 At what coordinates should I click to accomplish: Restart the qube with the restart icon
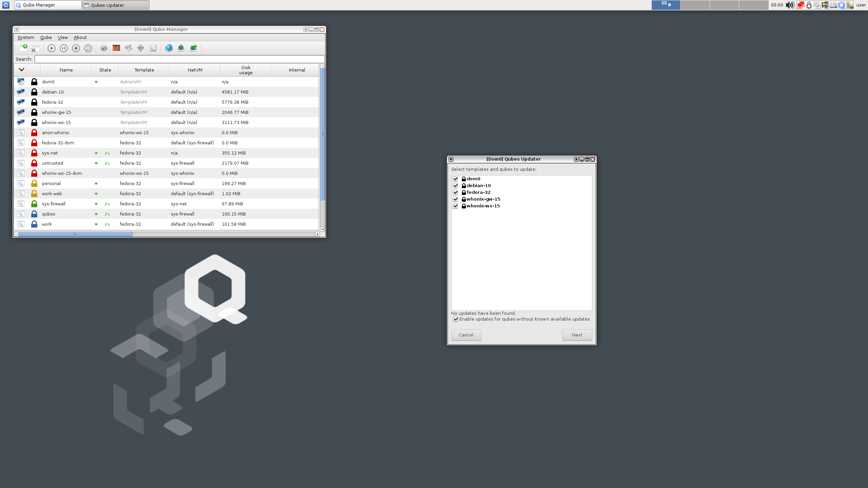(x=88, y=48)
